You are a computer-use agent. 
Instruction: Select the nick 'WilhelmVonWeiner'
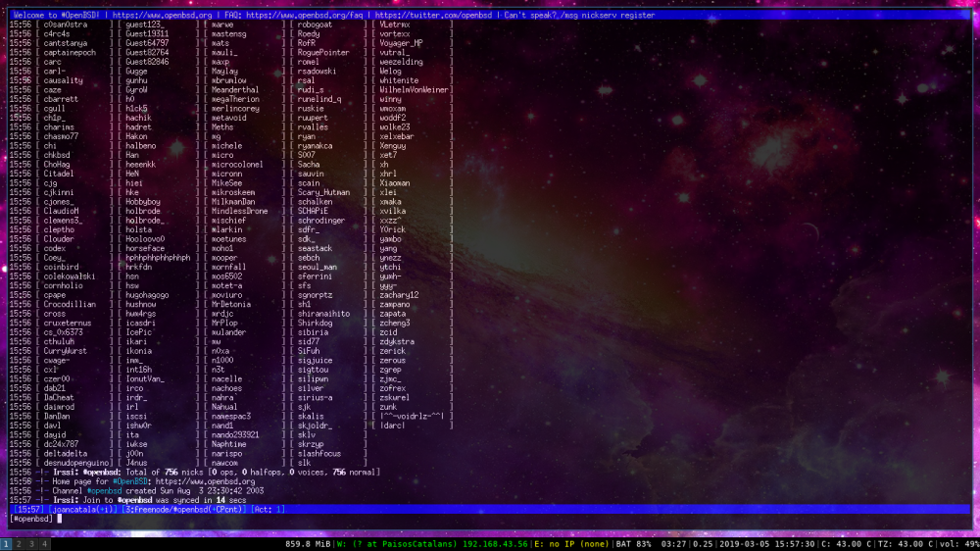coord(414,90)
